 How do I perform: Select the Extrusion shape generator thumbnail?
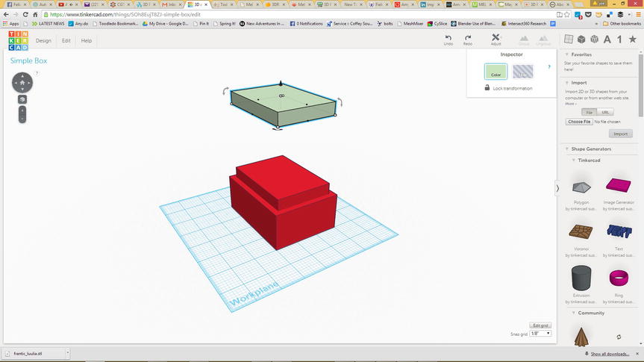coord(581,278)
